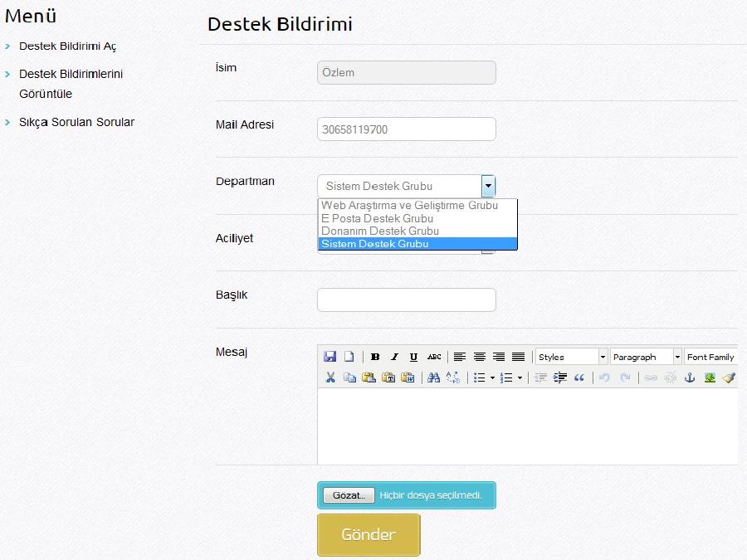Open the Paragraph format dropdown

click(x=646, y=357)
